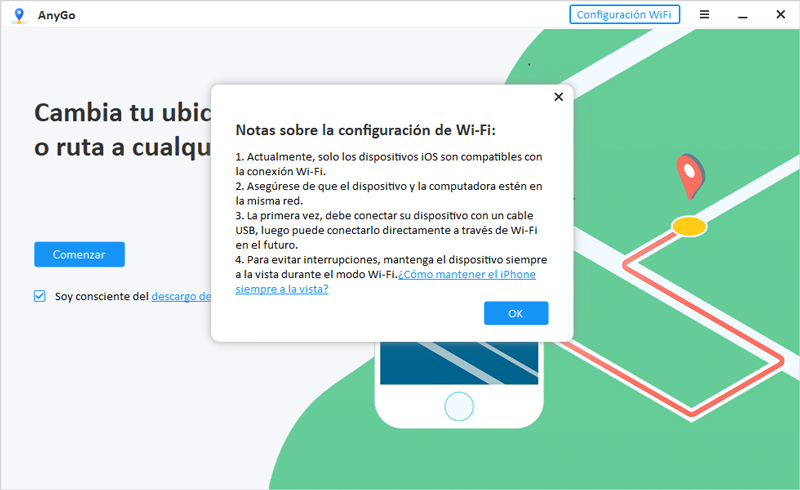
Task: Close the AnyGo application window
Action: tap(779, 15)
